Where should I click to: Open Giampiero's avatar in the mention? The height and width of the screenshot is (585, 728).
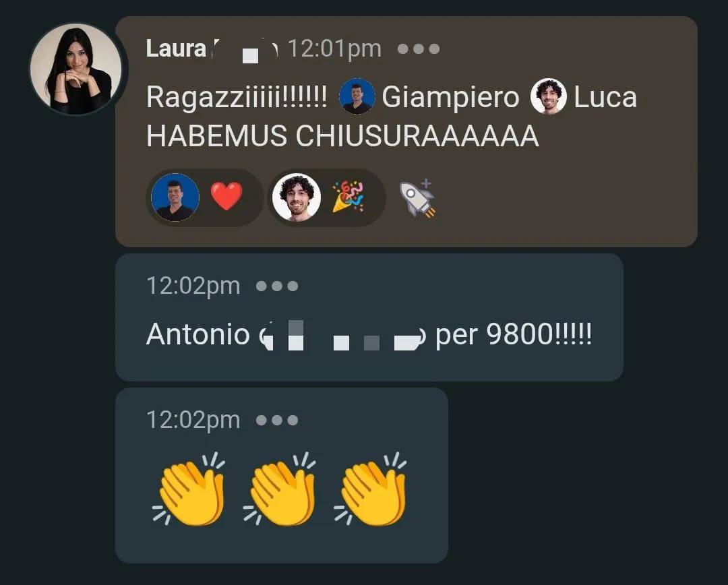click(357, 96)
